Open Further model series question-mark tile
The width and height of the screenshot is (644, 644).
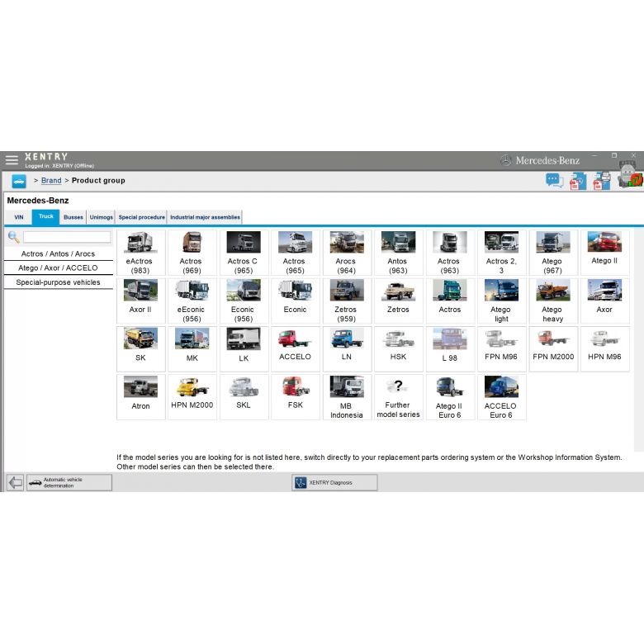pyautogui.click(x=399, y=397)
